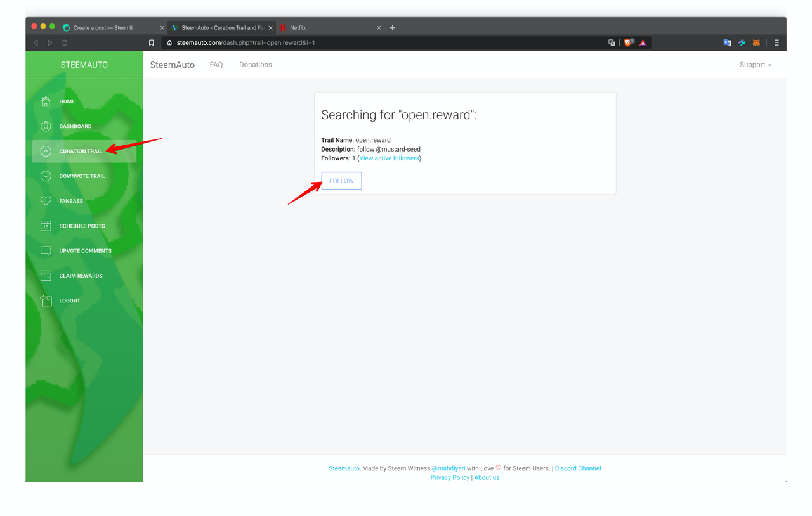Click the SteemAuto brand in navbar
Image resolution: width=812 pixels, height=516 pixels.
[x=173, y=65]
